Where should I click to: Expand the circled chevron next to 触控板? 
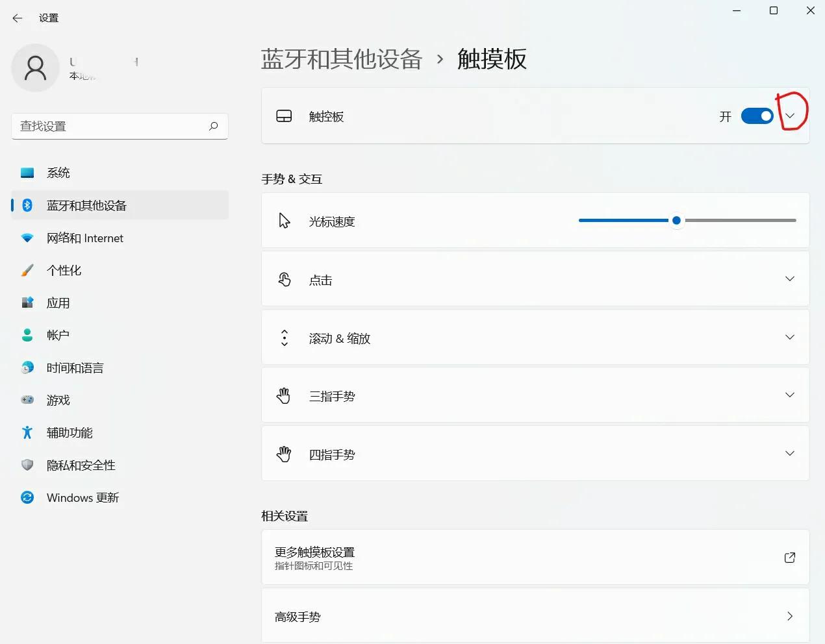point(790,115)
